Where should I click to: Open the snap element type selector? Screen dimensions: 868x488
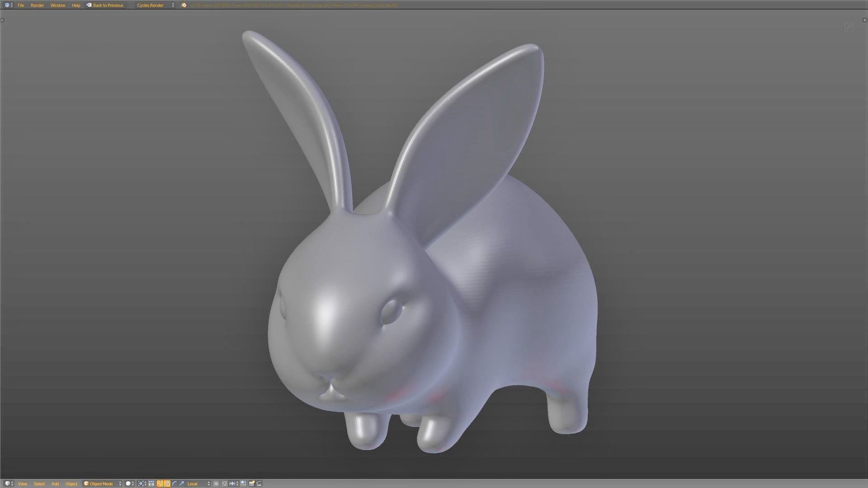(233, 483)
